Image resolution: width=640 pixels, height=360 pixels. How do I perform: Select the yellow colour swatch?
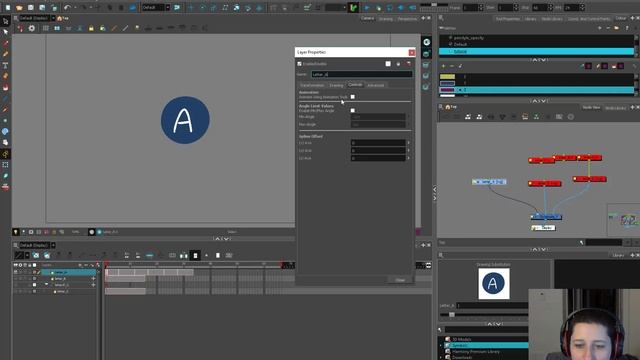tap(447, 76)
